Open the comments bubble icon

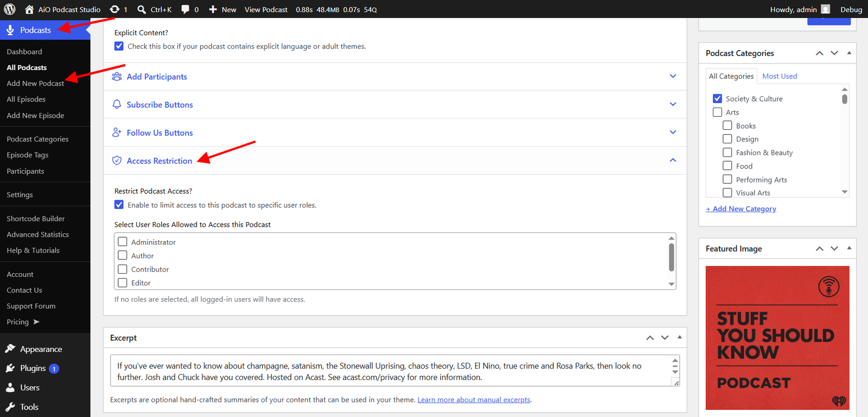(x=185, y=9)
